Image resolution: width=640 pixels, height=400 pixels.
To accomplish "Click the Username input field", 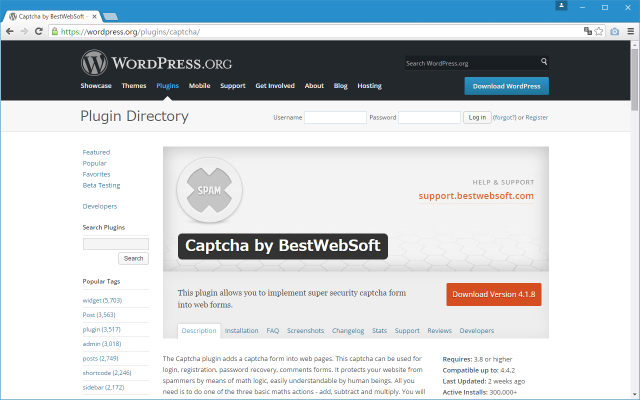I will pyautogui.click(x=335, y=118).
